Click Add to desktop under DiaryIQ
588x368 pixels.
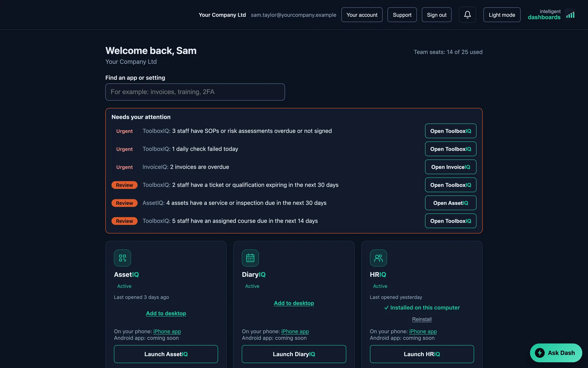(x=294, y=303)
